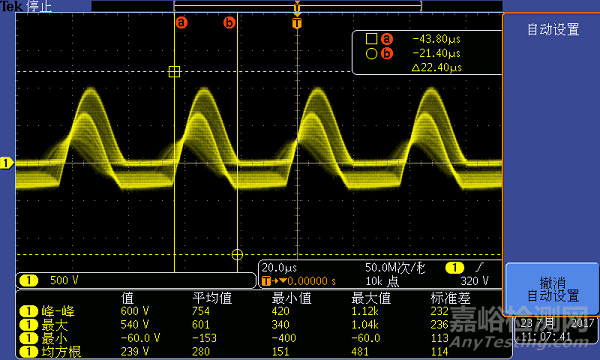Click the rising edge trigger slope icon
600x360 pixels.
479,267
